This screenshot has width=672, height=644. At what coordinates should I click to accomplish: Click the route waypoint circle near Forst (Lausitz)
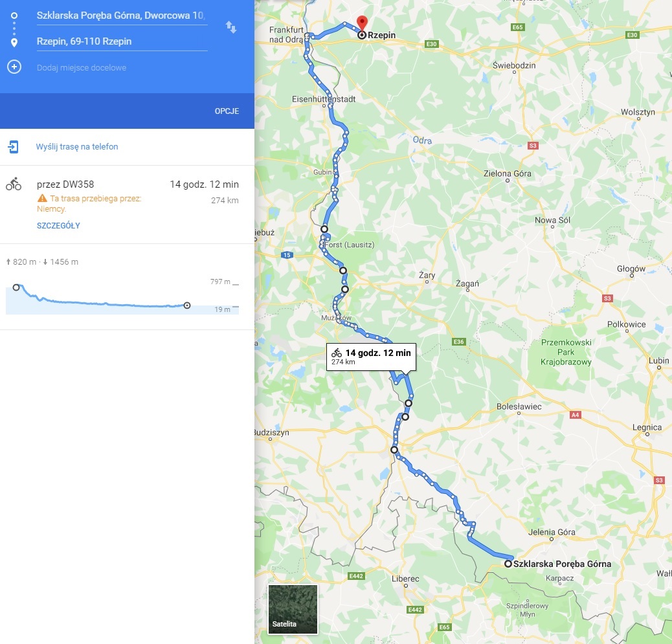tap(324, 229)
